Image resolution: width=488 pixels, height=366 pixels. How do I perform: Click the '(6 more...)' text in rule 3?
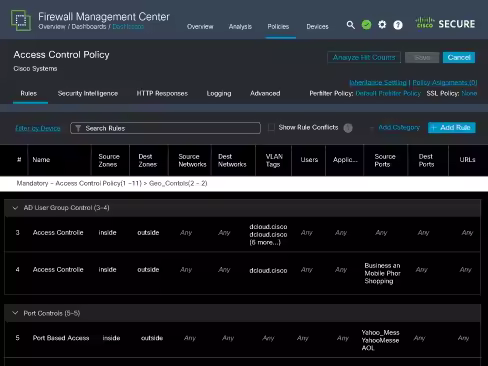(265, 243)
